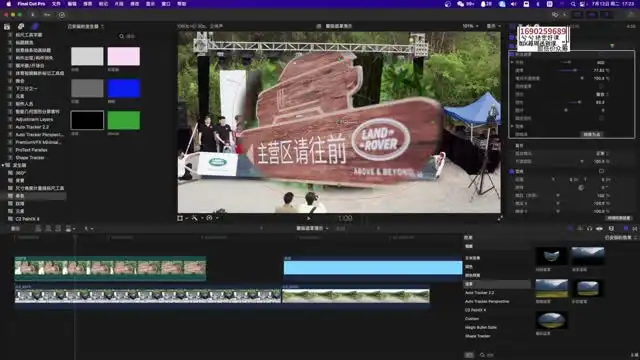Open the timeline tool selector arrow dropdown

pyautogui.click(x=88, y=229)
